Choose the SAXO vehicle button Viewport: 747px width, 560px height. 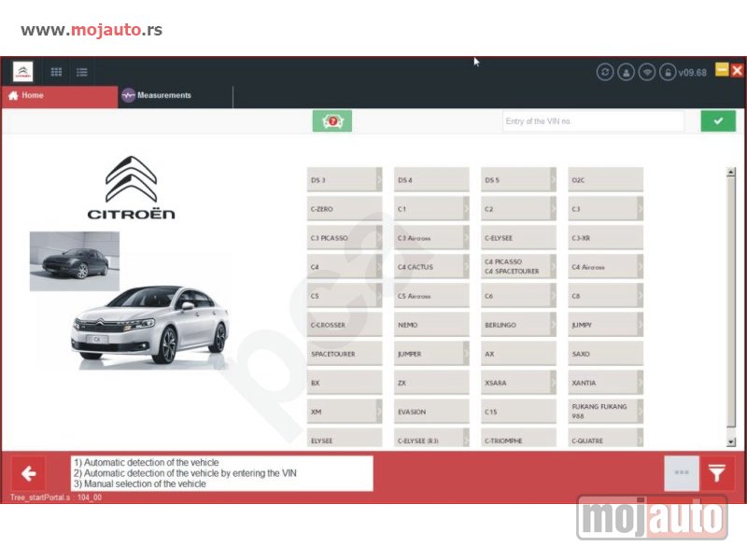tap(605, 354)
